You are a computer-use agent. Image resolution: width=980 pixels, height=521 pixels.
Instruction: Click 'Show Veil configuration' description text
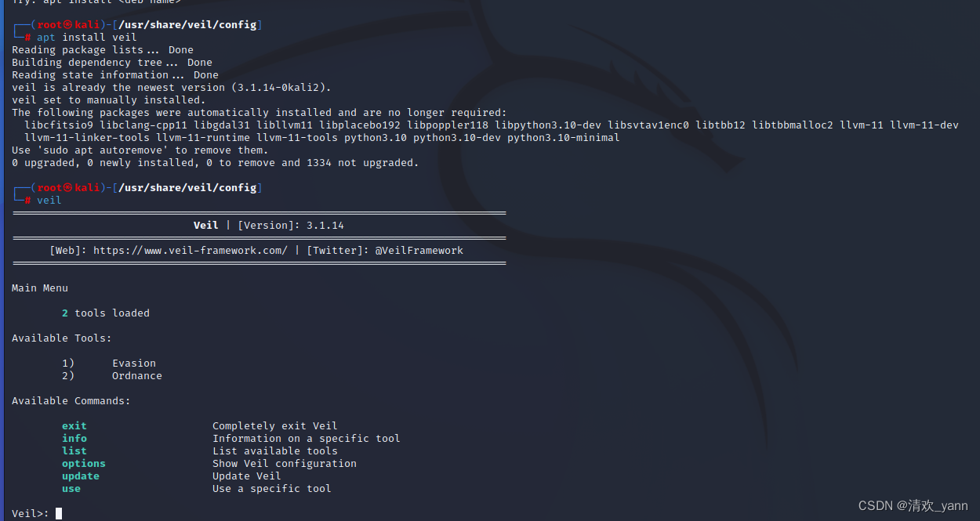click(285, 464)
